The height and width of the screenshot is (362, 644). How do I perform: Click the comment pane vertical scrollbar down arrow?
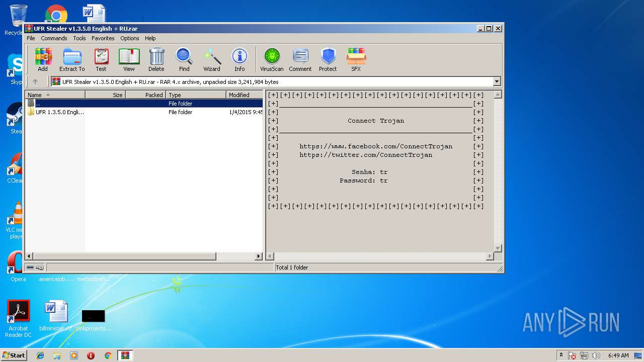pos(498,248)
